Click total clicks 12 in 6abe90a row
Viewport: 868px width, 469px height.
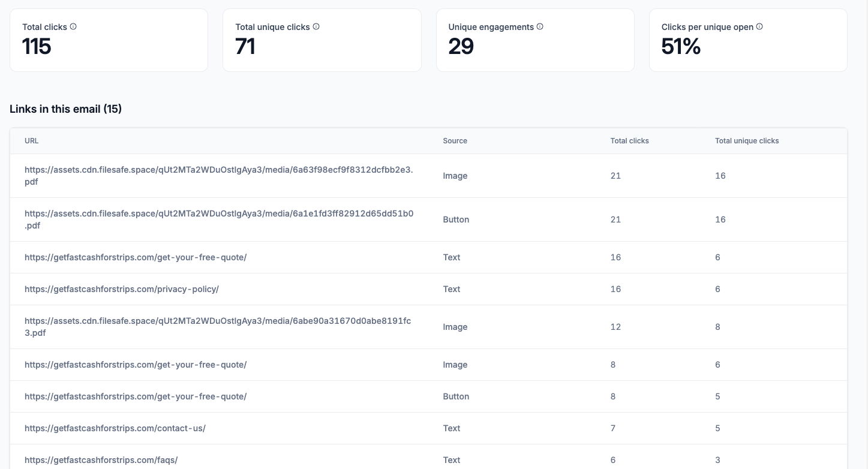[615, 327]
